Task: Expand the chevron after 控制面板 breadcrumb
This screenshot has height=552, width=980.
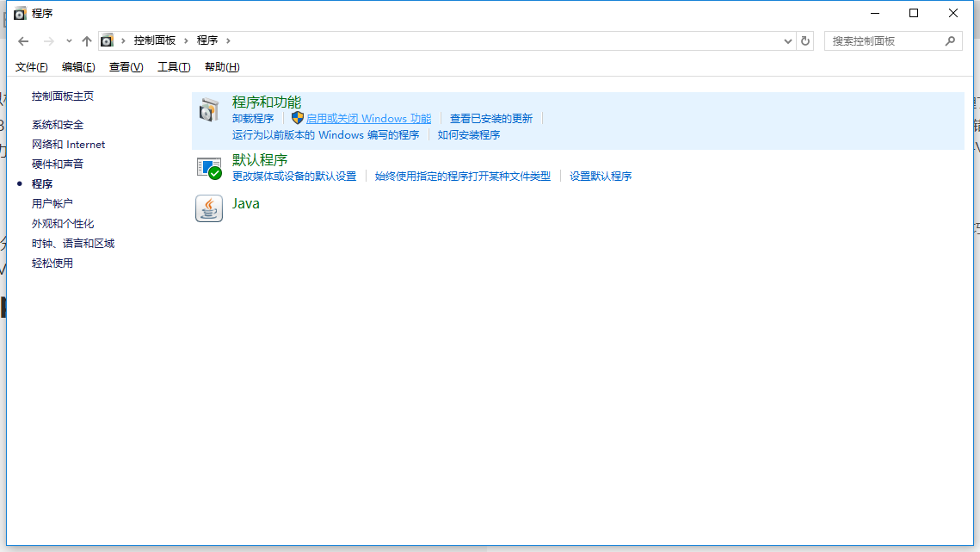Action: pos(186,40)
